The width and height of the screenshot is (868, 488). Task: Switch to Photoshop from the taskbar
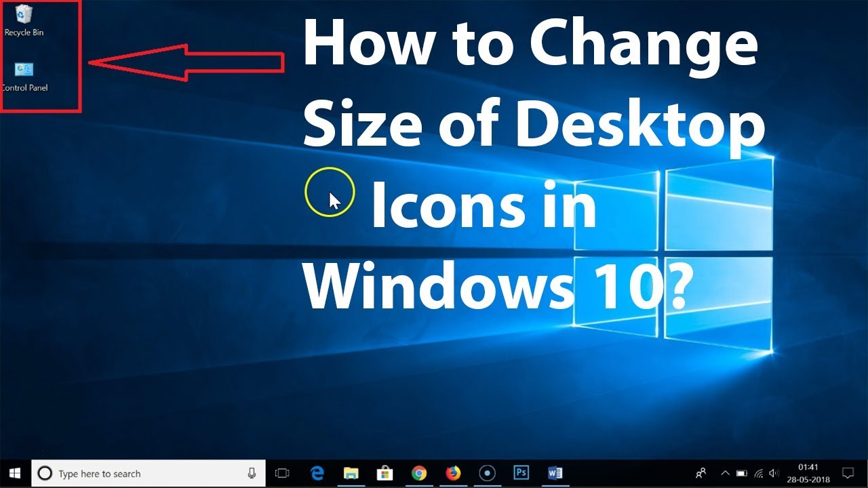click(521, 473)
